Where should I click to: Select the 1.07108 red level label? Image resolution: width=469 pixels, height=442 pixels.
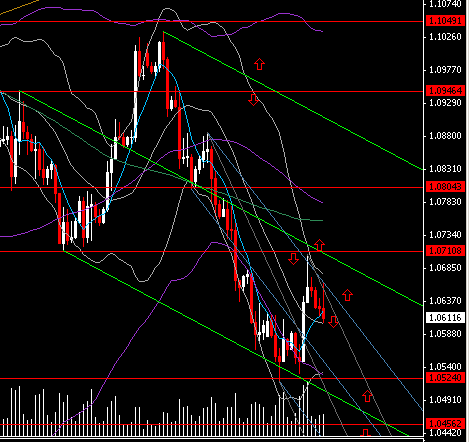pos(445,251)
